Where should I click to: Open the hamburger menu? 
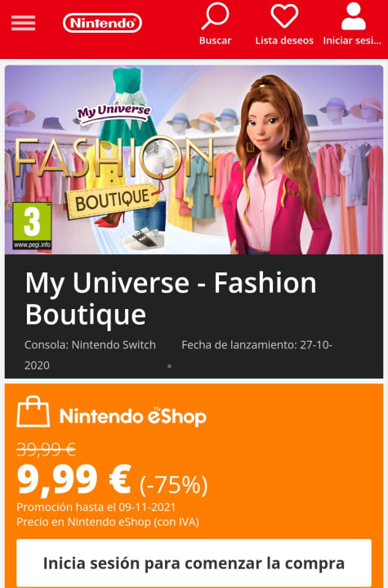[x=23, y=23]
